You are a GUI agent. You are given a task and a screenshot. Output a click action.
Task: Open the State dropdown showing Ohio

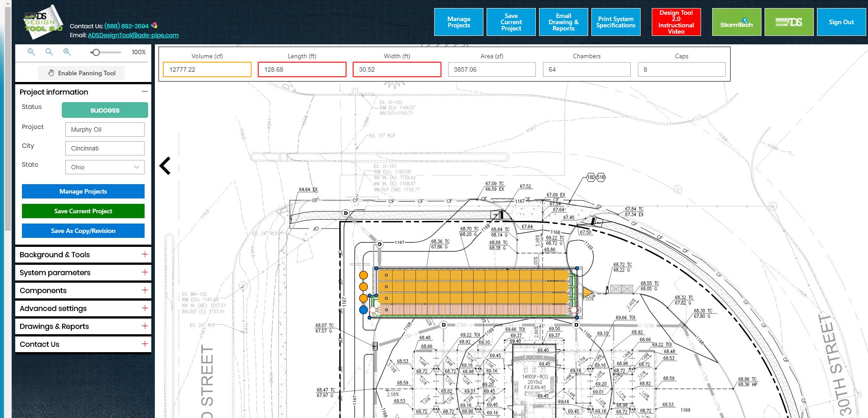pyautogui.click(x=105, y=167)
